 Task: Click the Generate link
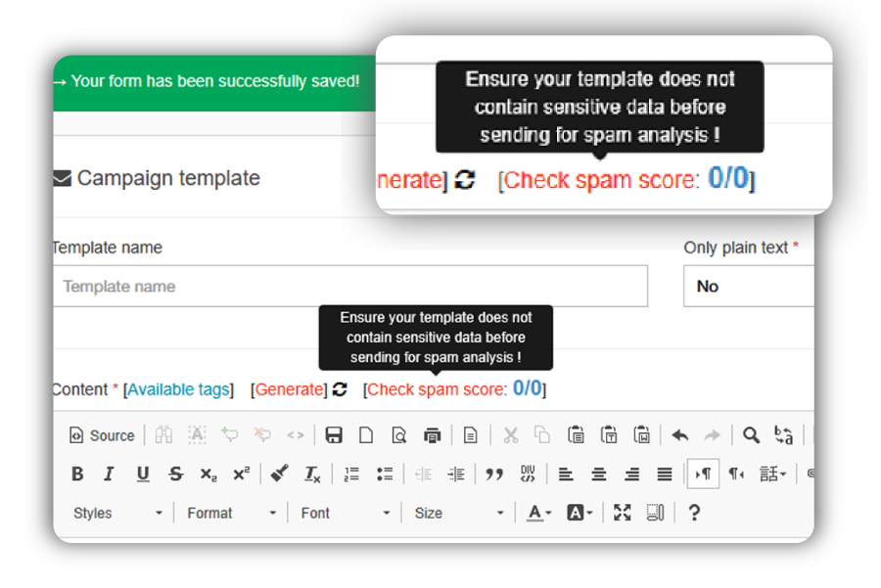pyautogui.click(x=289, y=389)
